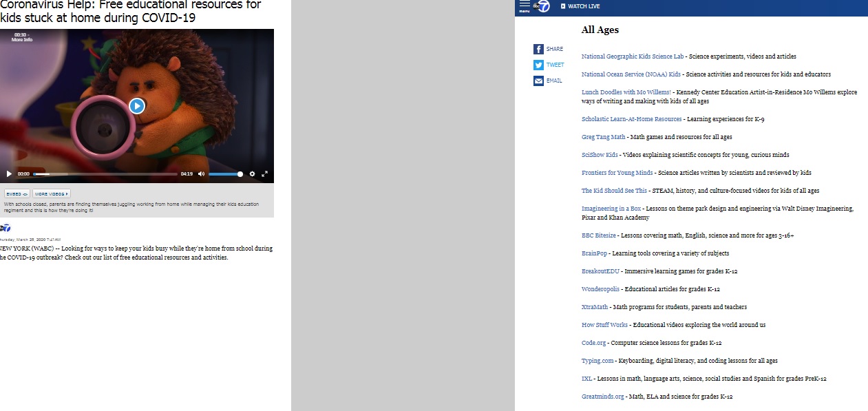Click the Watch Live link in the header
The height and width of the screenshot is (411, 868).
tap(580, 6)
